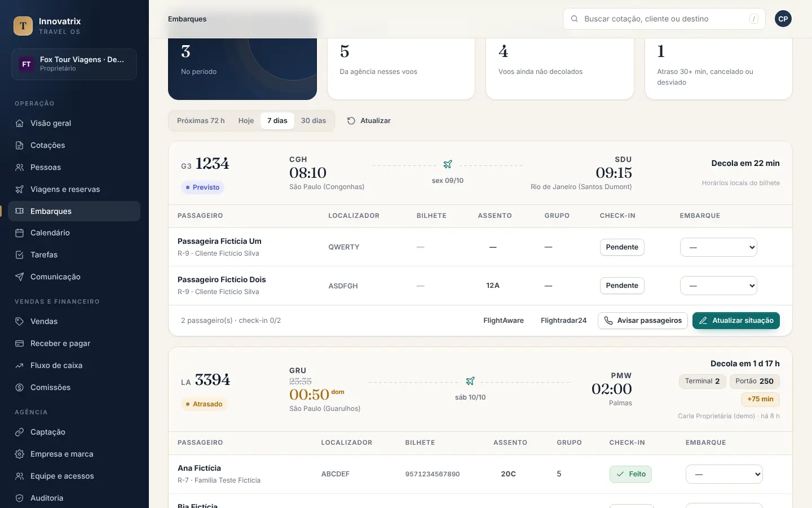Select the 7 dias period tab
The image size is (812, 508).
[277, 121]
